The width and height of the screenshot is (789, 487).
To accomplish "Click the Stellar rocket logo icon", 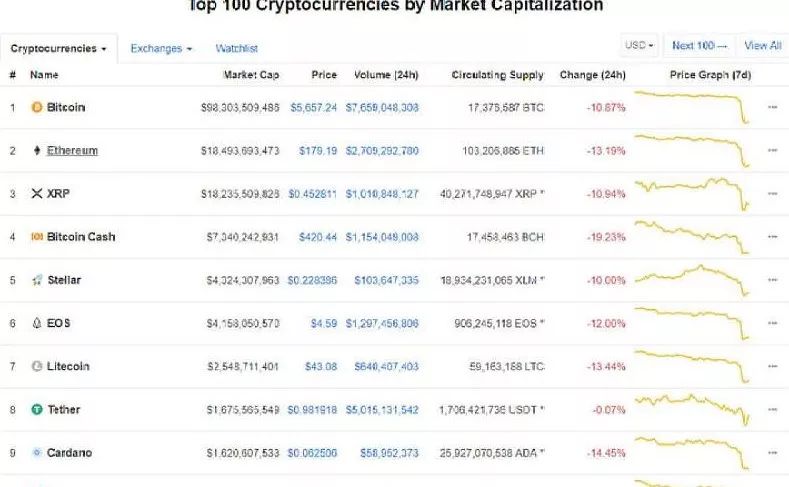I will coord(37,280).
